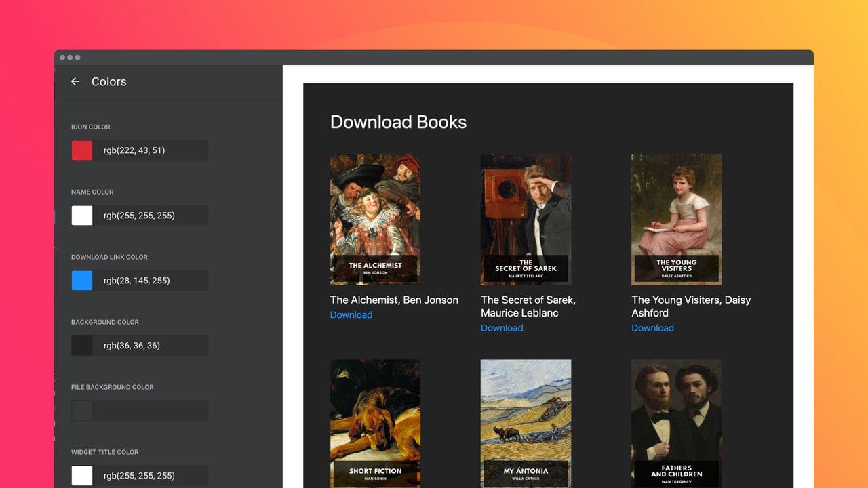
Task: Click the WIDGET TITLE COLOR label
Action: coord(105,452)
